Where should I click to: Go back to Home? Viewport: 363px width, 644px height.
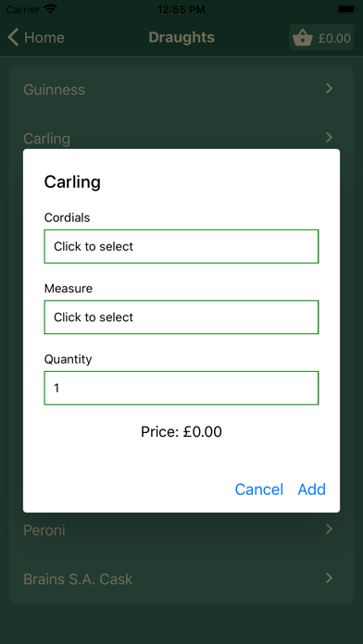44,37
